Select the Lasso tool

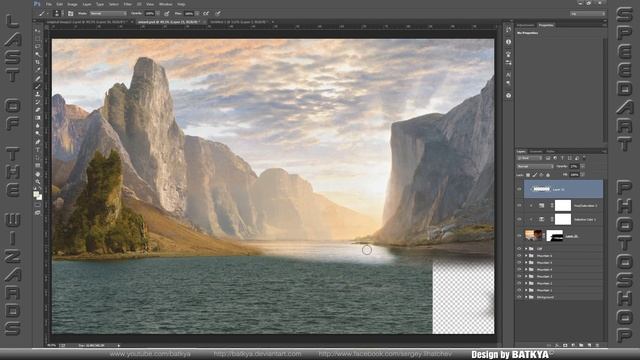click(x=38, y=47)
